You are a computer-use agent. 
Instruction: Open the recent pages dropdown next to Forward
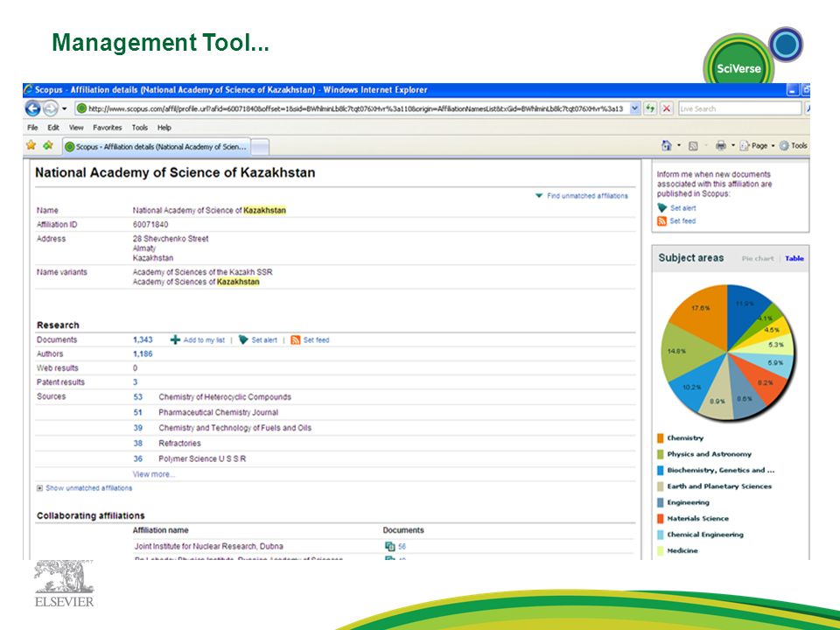click(x=64, y=108)
